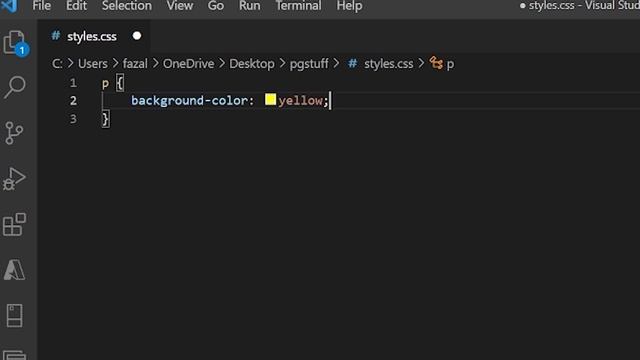640x360 pixels.
Task: Click the Users breadcrumb segment
Action: (93, 64)
